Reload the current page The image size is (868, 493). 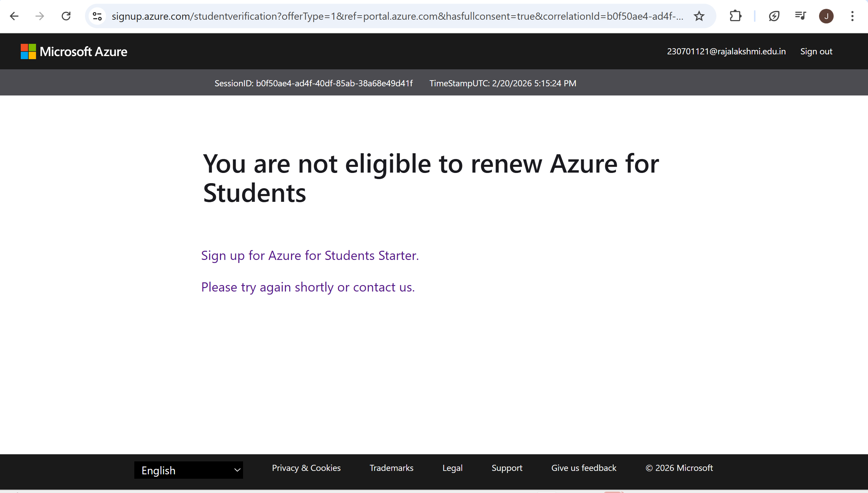click(x=66, y=16)
